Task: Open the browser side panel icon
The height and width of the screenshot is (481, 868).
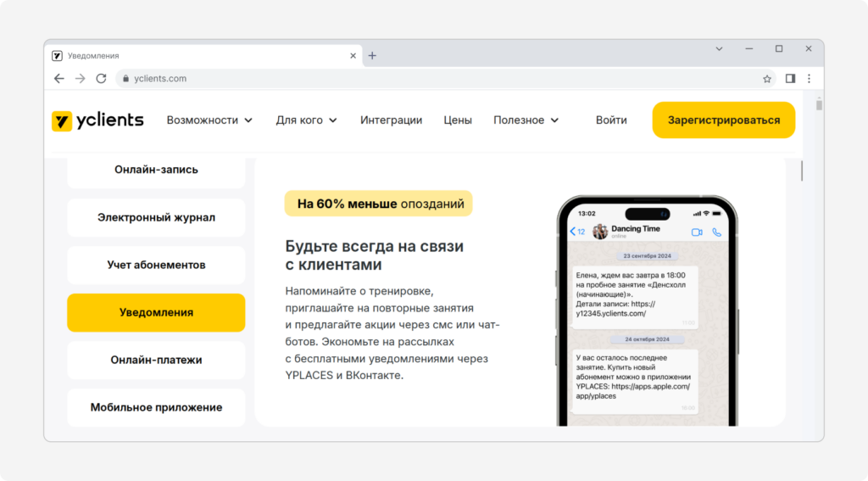Action: pos(790,79)
